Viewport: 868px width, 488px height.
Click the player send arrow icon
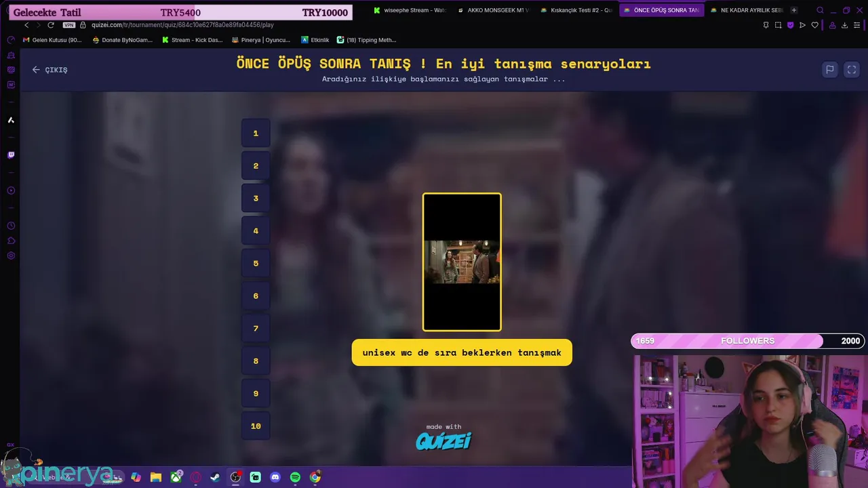(802, 25)
